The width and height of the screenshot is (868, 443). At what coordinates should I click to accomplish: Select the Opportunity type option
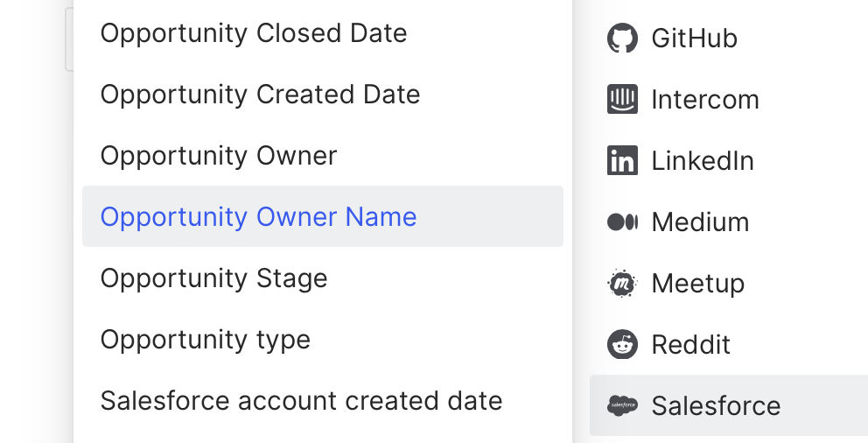pos(206,340)
